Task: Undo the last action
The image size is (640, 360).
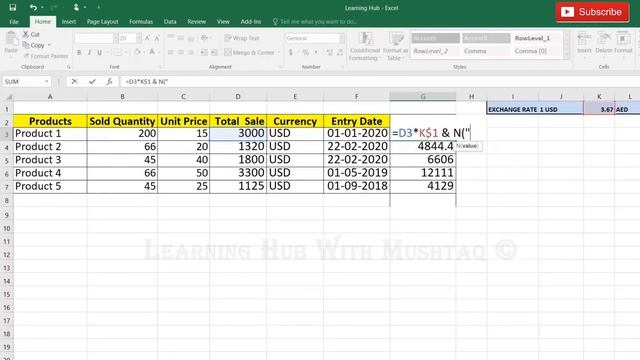Action: [x=33, y=7]
